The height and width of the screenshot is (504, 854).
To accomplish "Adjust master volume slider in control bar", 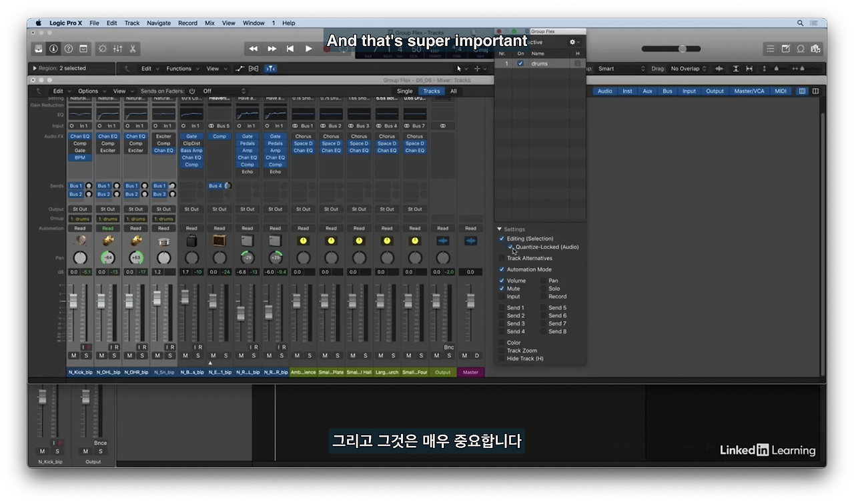I will click(x=671, y=49).
